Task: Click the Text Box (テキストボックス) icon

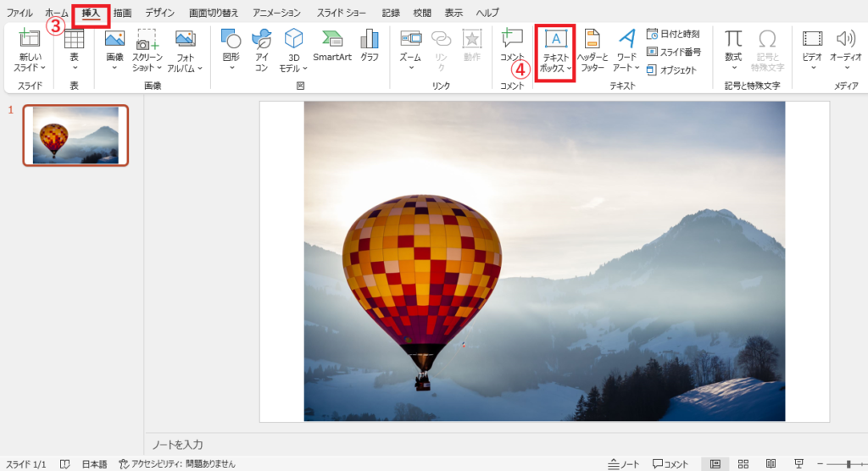Action: coord(555,39)
